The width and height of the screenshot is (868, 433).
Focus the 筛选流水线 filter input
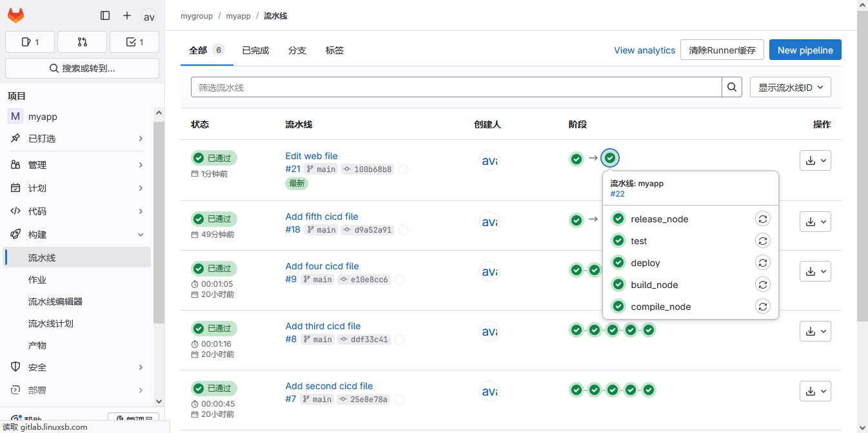click(455, 87)
